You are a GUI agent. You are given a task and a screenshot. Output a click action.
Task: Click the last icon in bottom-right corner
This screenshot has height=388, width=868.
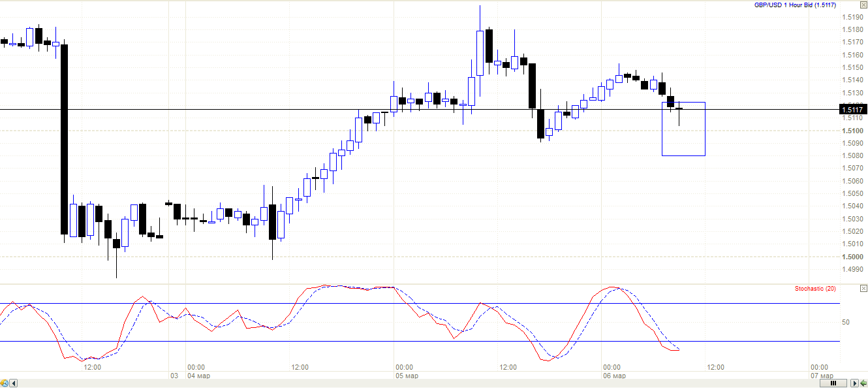pyautogui.click(x=863, y=383)
